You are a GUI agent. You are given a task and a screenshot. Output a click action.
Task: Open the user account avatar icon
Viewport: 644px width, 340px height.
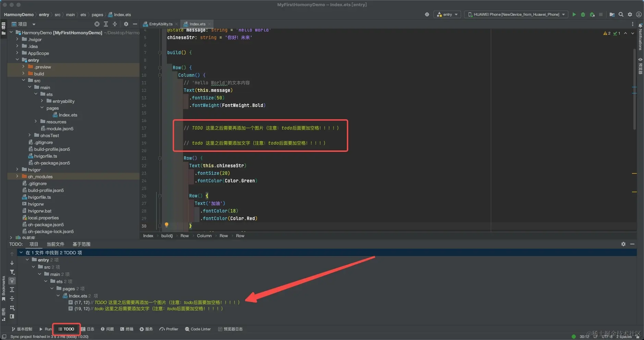[639, 14]
